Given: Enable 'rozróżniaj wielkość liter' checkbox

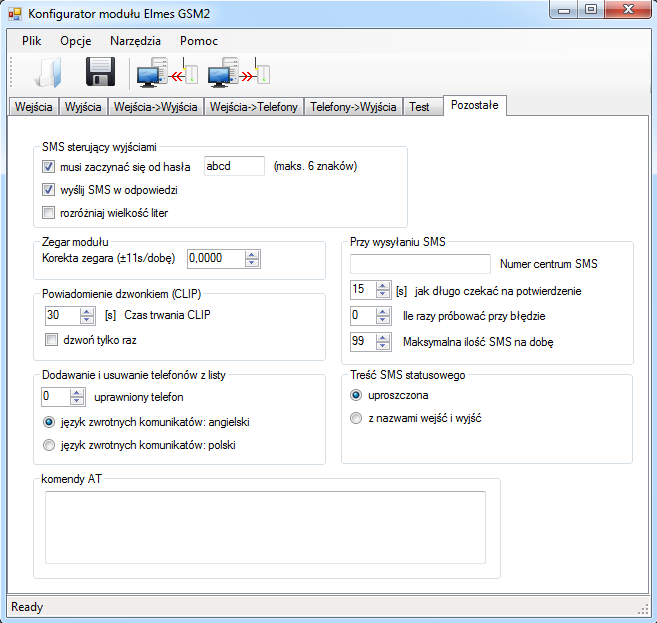Looking at the screenshot, I should [x=48, y=213].
